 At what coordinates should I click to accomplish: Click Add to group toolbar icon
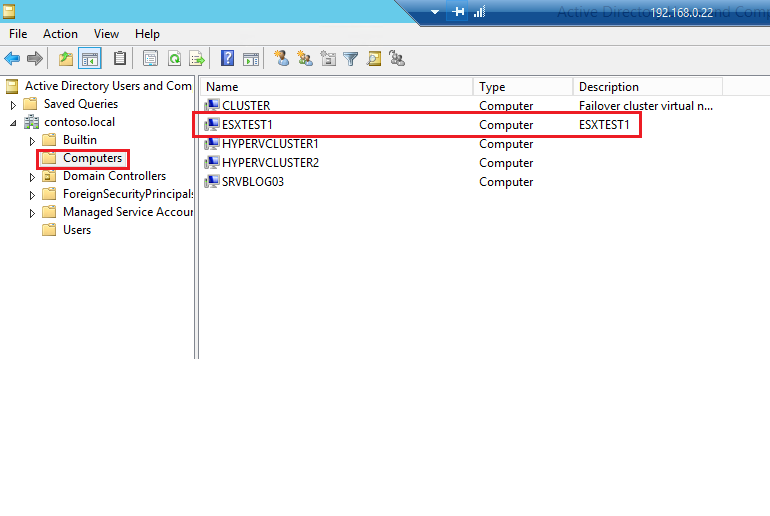click(x=397, y=58)
